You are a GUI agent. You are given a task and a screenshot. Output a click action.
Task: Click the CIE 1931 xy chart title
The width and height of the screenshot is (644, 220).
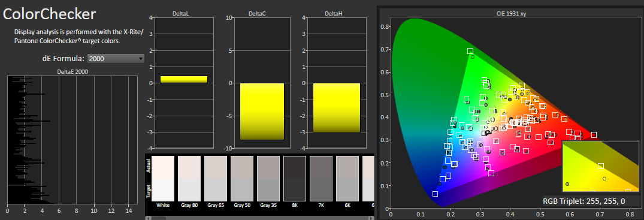(511, 14)
